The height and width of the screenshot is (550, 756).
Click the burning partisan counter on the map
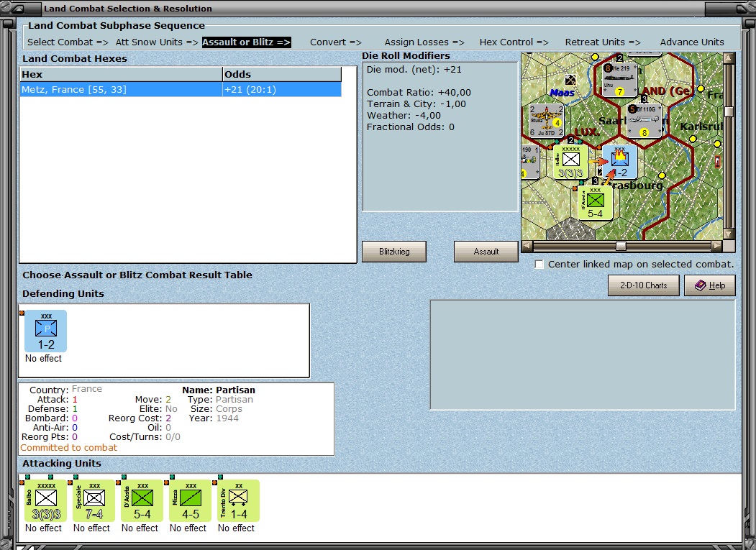tap(619, 162)
